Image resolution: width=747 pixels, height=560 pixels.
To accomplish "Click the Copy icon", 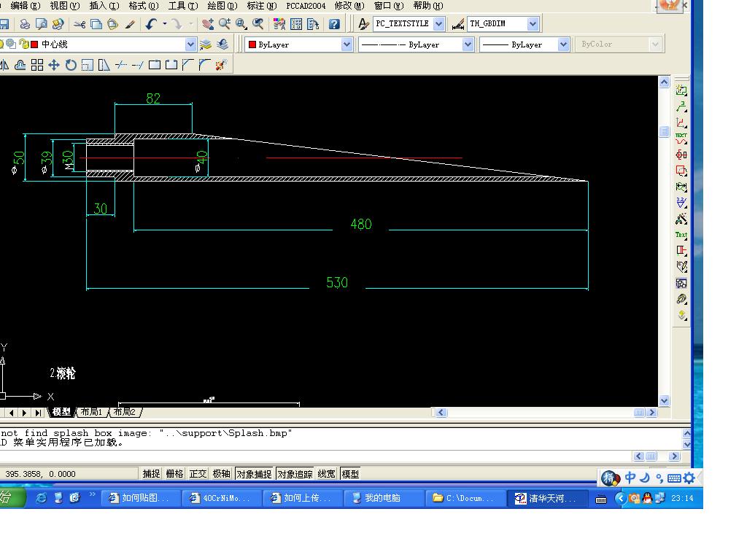I will (x=96, y=24).
